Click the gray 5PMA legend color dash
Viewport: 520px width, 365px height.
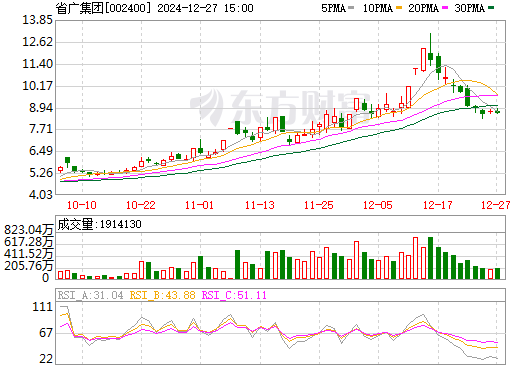pyautogui.click(x=351, y=8)
